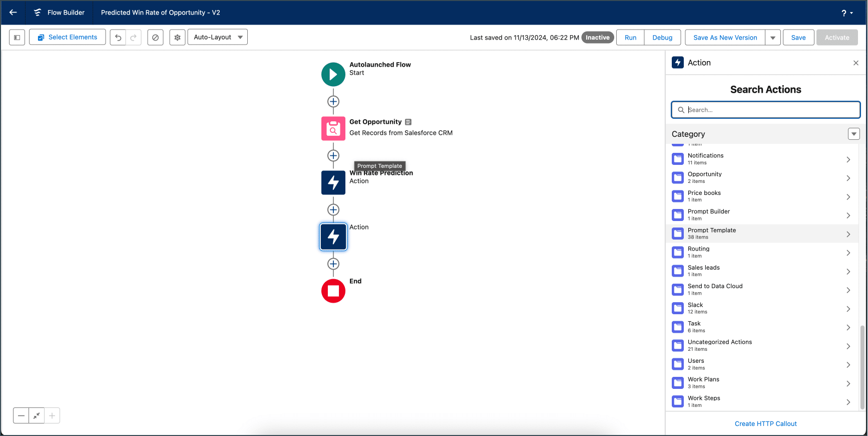Screen dimensions: 868x436
Task: Redo the last change
Action: pos(133,37)
